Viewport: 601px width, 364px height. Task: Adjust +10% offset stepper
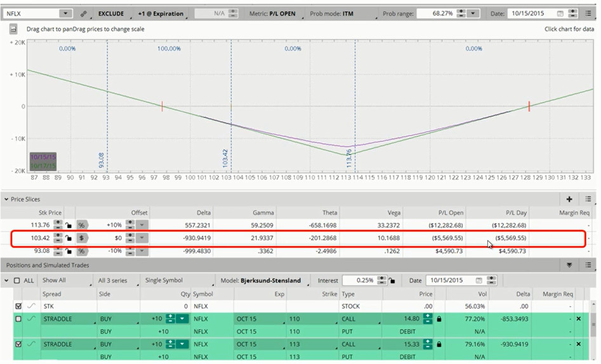pyautogui.click(x=130, y=225)
